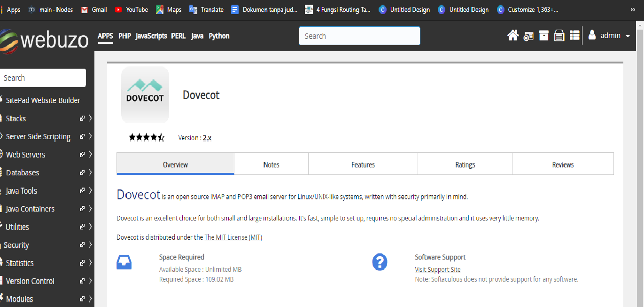Expand the Security chevron
The height and width of the screenshot is (307, 644).
90,245
